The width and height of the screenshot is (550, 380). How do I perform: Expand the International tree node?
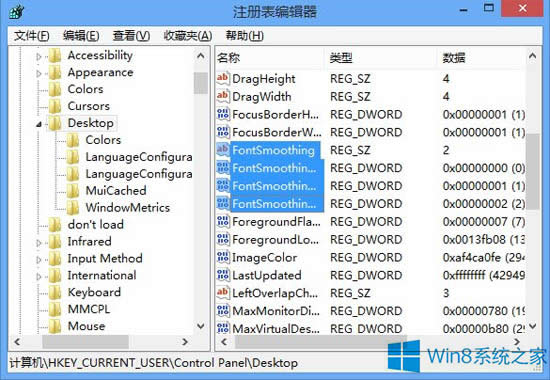pyautogui.click(x=39, y=276)
